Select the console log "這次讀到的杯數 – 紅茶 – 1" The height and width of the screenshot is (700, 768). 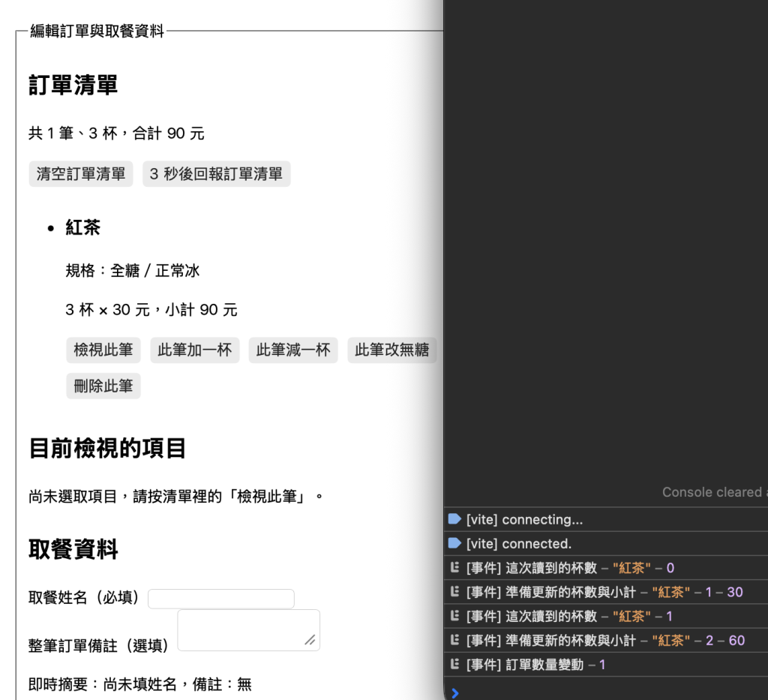point(569,616)
